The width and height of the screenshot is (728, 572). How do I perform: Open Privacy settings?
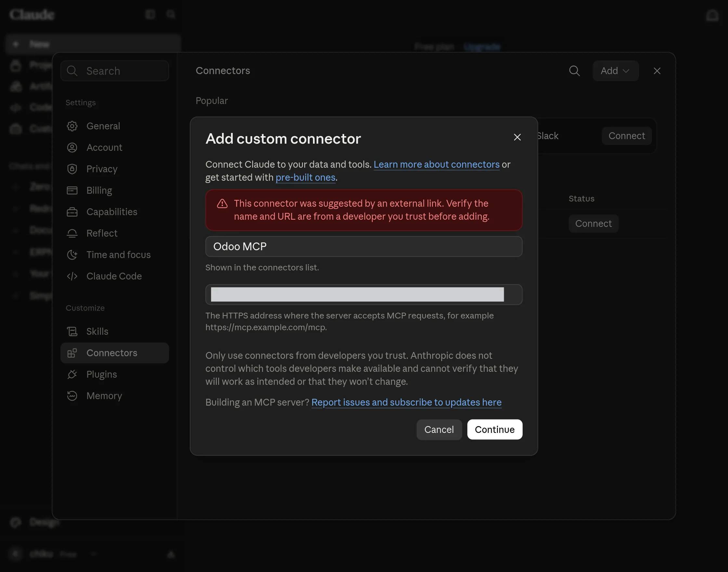click(x=114, y=169)
